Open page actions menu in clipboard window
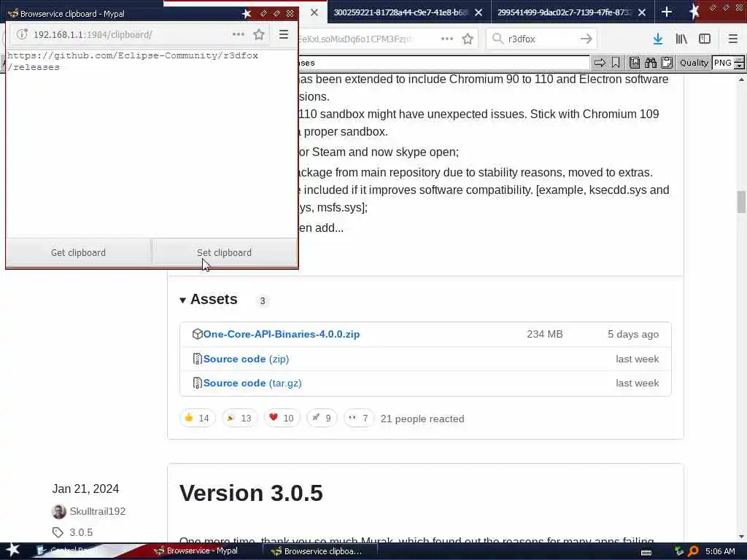747x560 pixels. point(239,34)
